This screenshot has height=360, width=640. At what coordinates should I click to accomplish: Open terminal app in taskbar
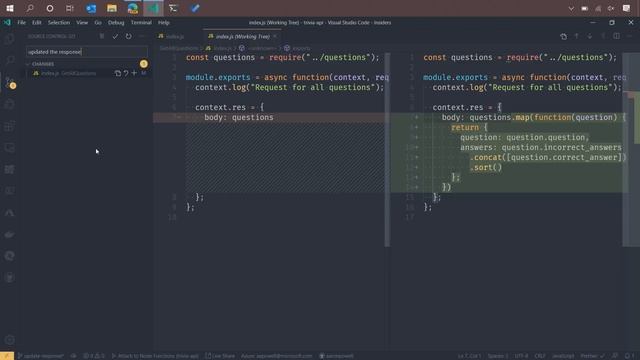[x=173, y=8]
